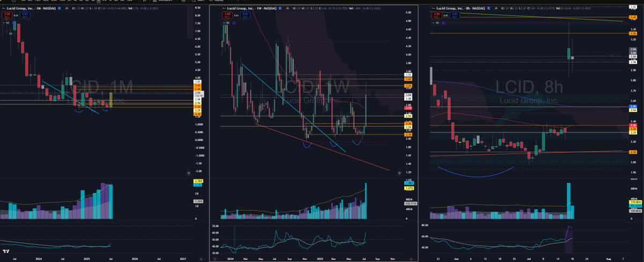The image size is (644, 262).
Task: Expand the 10 indicators list on the 8h chart
Action: pyautogui.click(x=435, y=23)
